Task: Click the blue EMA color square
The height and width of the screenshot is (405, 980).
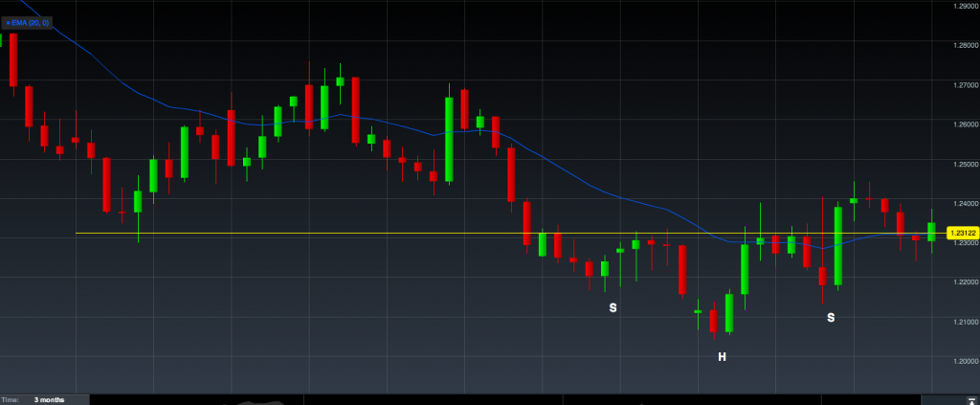Action: [x=8, y=21]
